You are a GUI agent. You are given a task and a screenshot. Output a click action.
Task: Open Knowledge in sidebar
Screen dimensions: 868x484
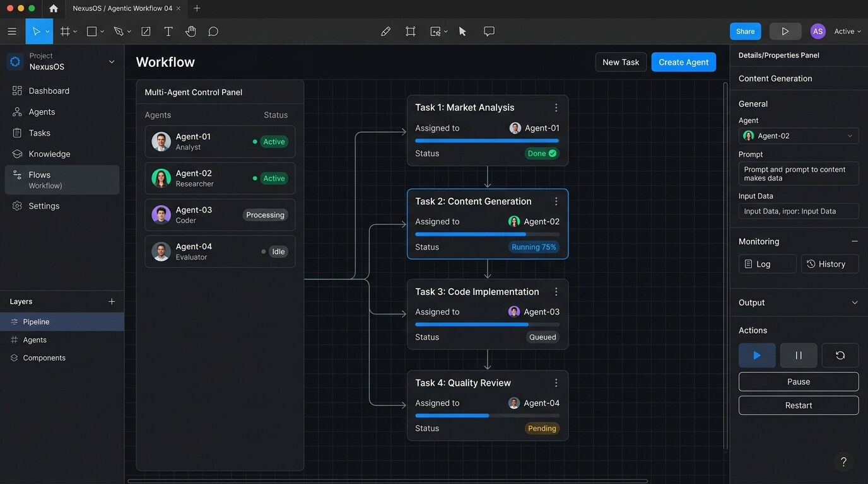(x=62, y=154)
